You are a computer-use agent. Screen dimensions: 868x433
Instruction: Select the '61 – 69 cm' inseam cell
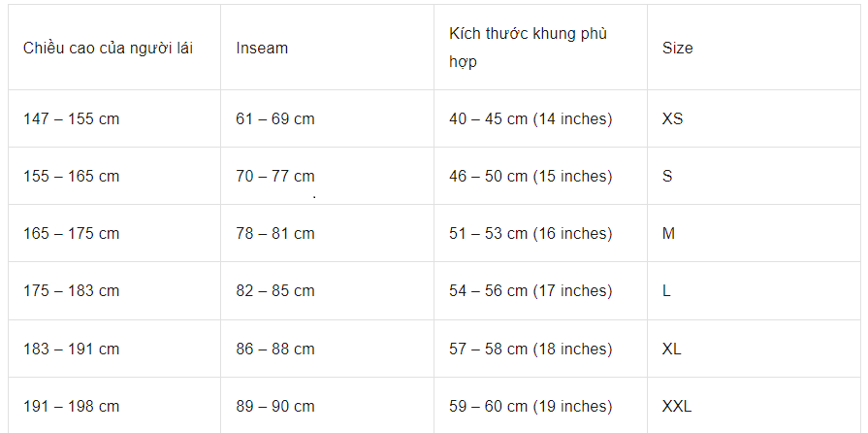[275, 118]
